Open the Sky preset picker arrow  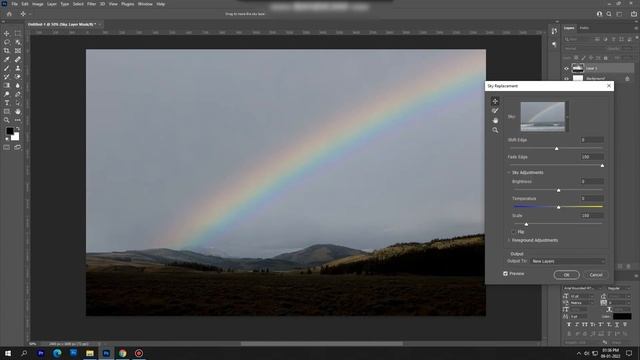click(x=567, y=117)
